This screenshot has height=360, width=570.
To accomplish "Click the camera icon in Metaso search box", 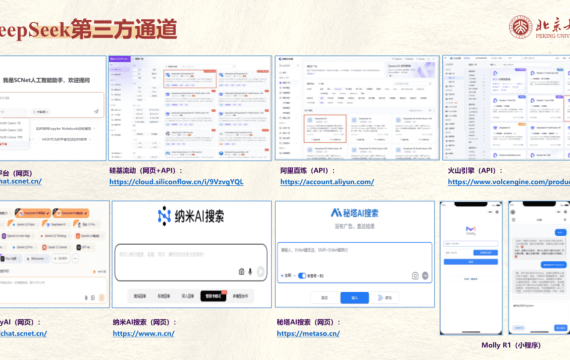I will pos(415,276).
